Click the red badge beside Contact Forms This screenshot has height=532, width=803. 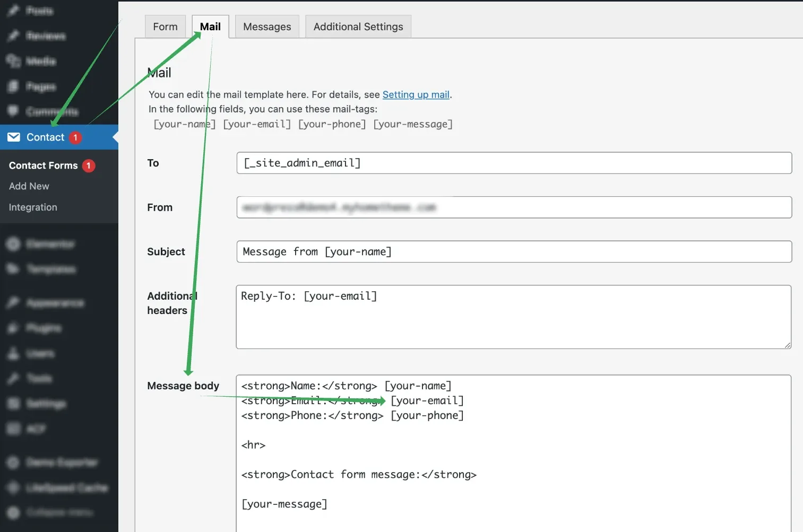pyautogui.click(x=89, y=165)
